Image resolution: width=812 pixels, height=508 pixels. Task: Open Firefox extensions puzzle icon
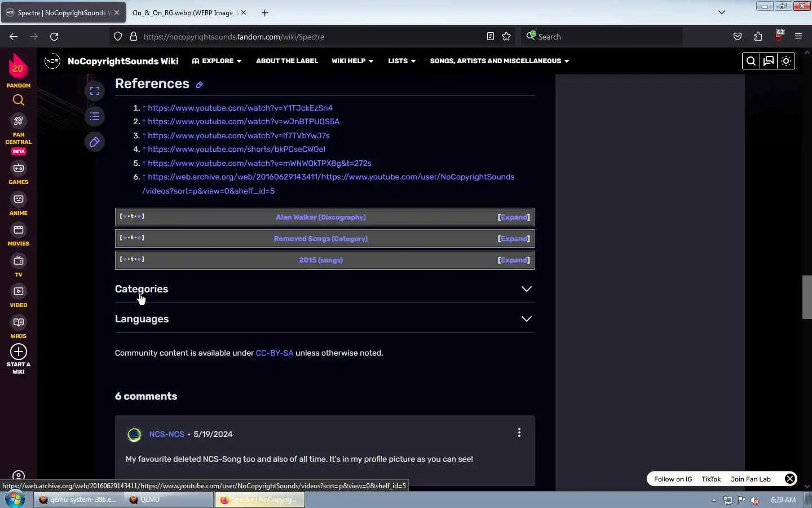(758, 36)
